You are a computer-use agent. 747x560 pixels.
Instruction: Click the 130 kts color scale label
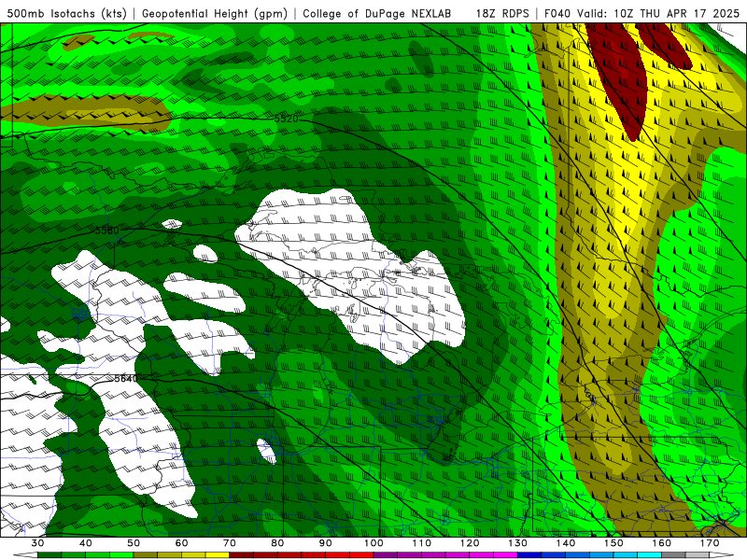[x=518, y=543]
